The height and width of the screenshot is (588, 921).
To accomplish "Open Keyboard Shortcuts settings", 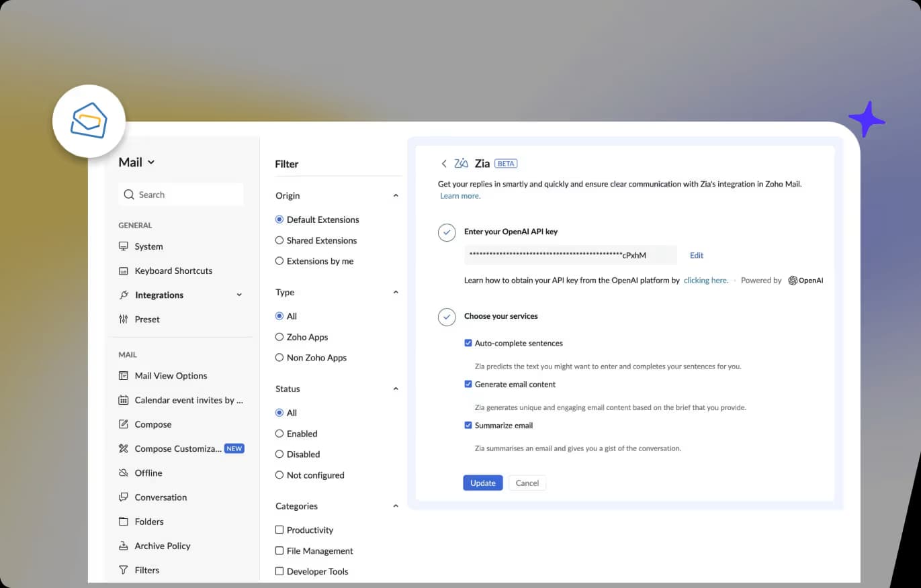I will (x=173, y=271).
